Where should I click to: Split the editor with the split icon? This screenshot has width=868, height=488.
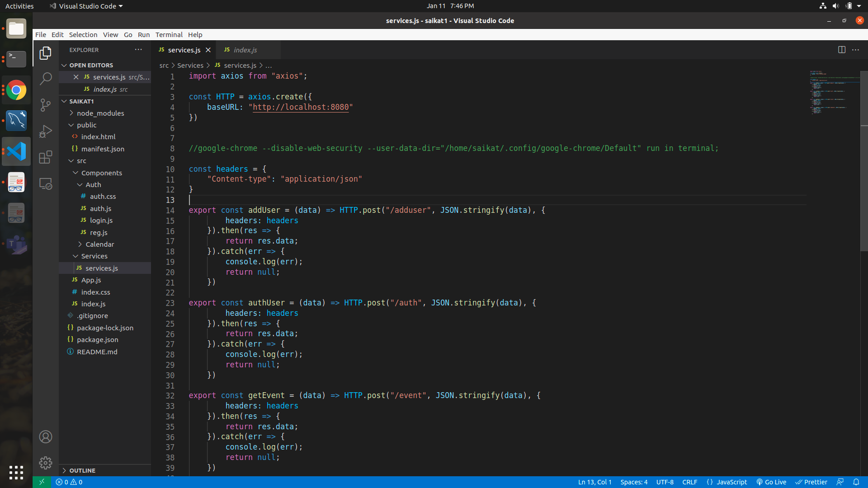[842, 50]
